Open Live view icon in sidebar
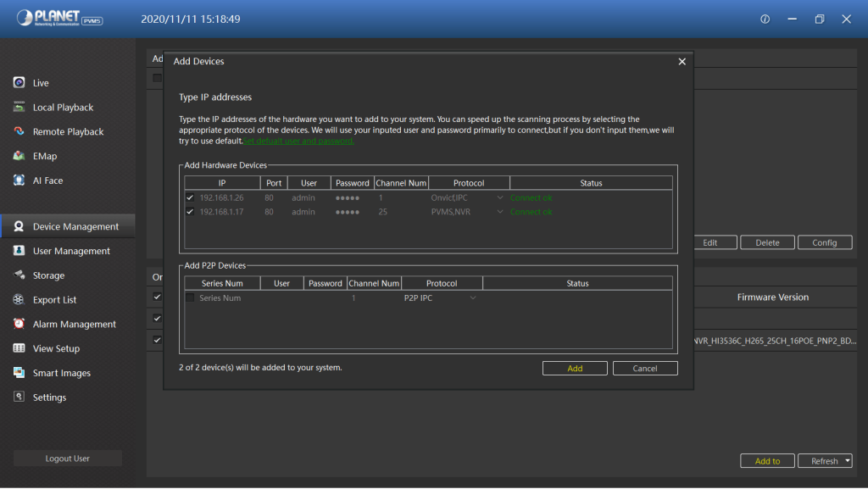The height and width of the screenshot is (489, 868). (19, 82)
